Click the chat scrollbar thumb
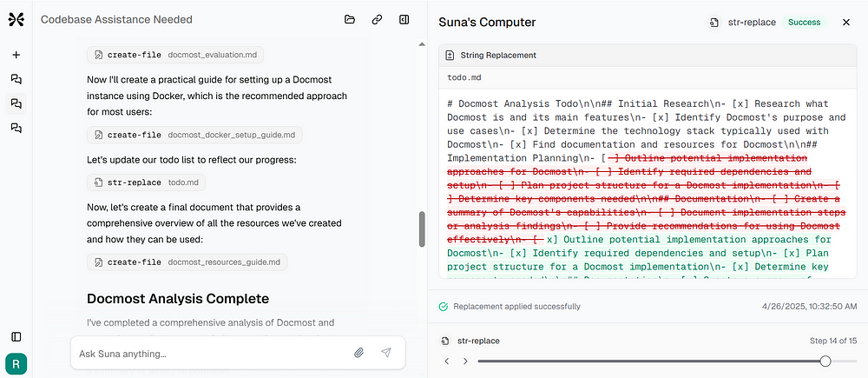 (422, 229)
